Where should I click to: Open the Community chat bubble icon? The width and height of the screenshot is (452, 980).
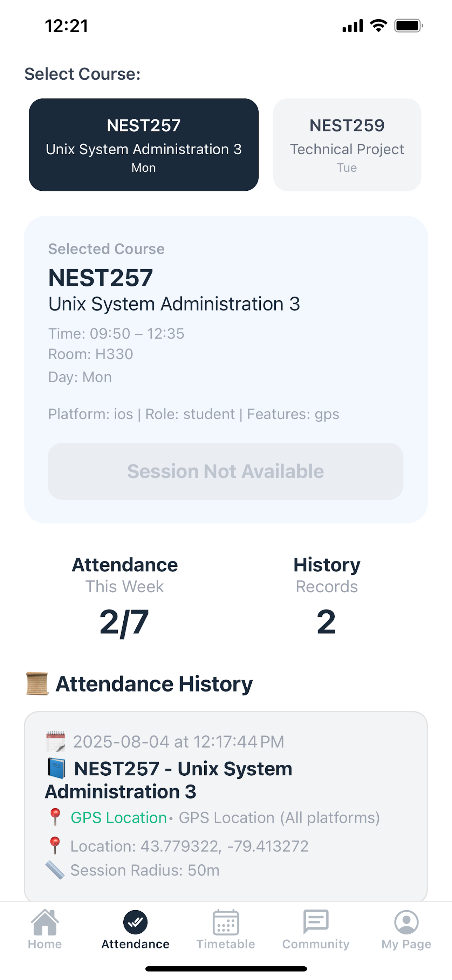coord(316,921)
